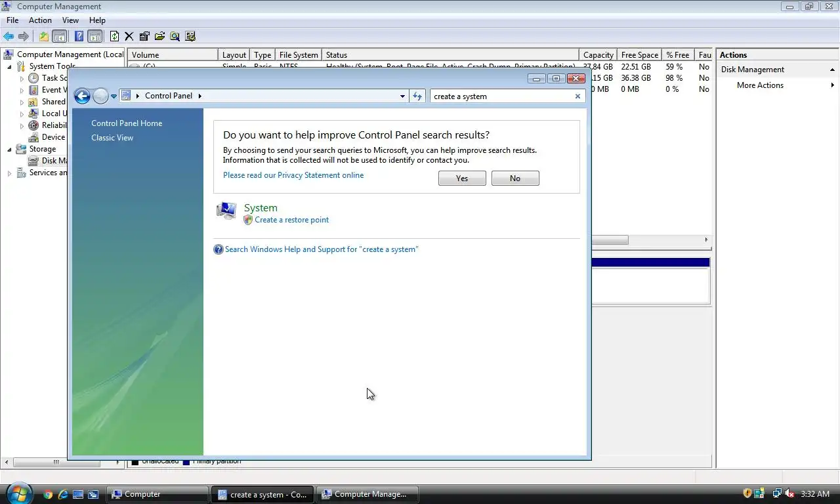840x504 pixels.
Task: Launch Internet Explorer from Quick Launch
Action: click(63, 494)
